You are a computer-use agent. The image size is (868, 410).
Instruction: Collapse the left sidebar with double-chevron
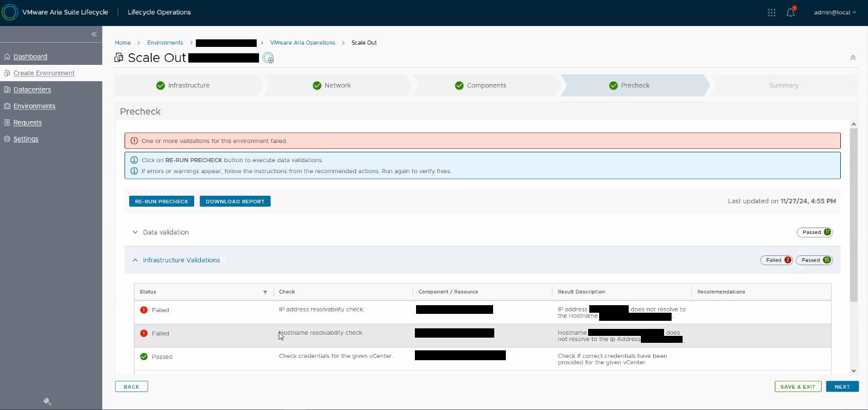pyautogui.click(x=94, y=34)
